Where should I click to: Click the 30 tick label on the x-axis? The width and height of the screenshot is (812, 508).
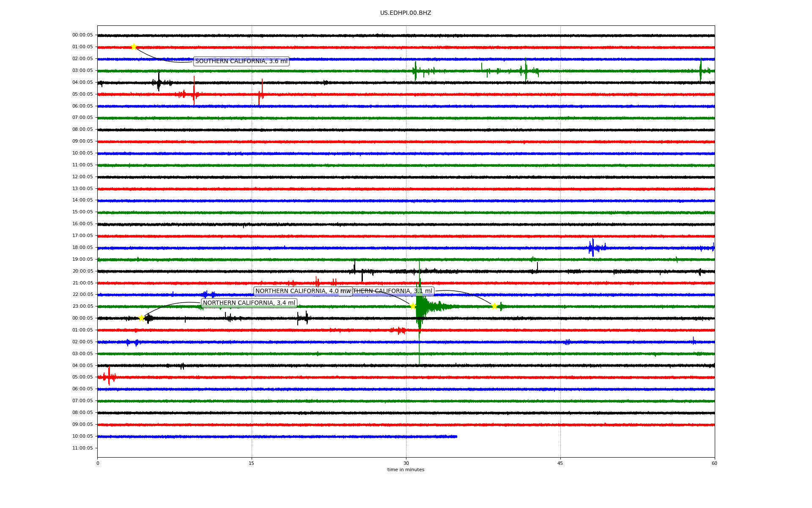point(406,463)
